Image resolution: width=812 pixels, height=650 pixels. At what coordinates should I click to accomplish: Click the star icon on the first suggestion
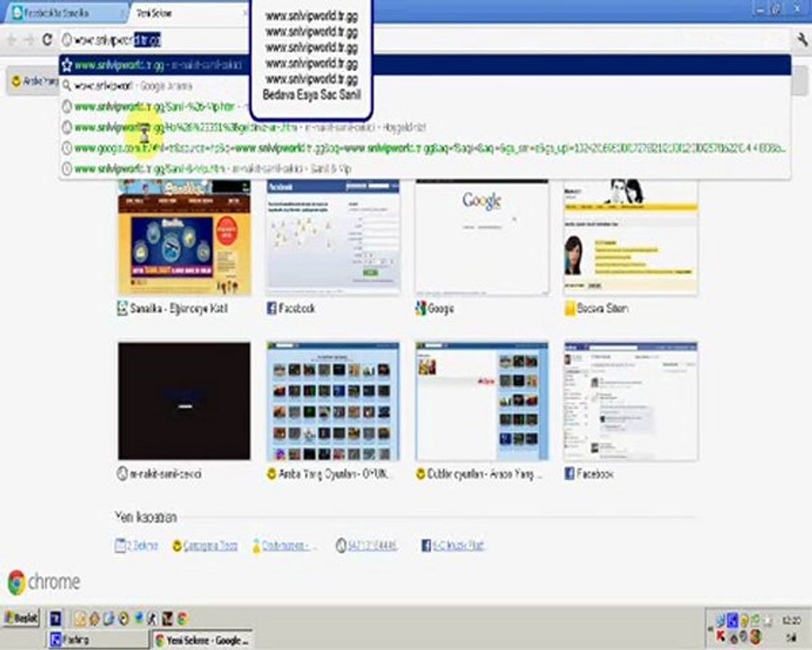pos(67,65)
